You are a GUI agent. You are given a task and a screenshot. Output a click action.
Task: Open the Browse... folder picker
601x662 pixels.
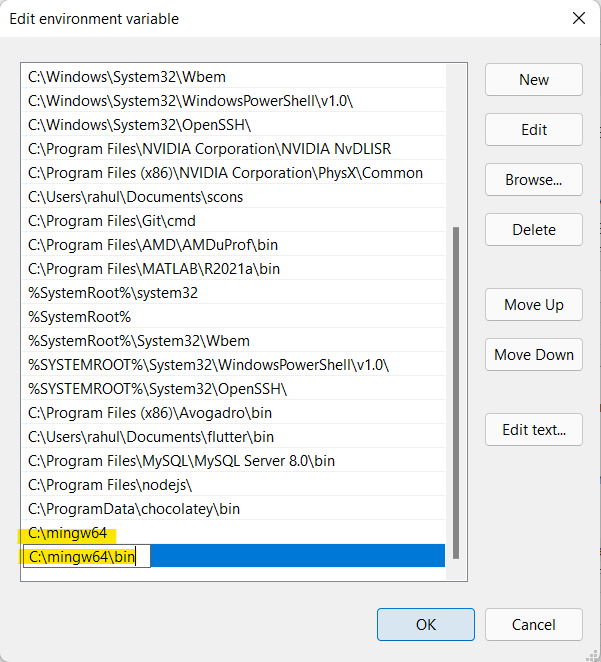pos(533,180)
